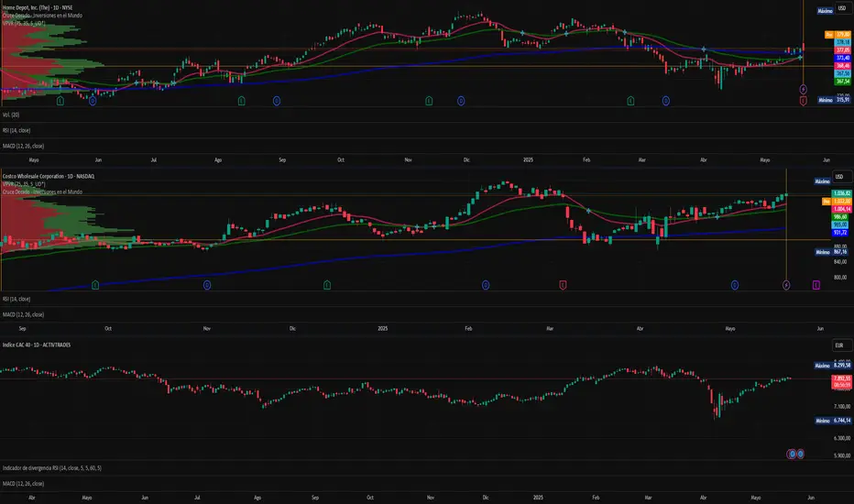The image size is (854, 504).
Task: Click the red earnings marker on Home Depot chart
Action: 803,101
